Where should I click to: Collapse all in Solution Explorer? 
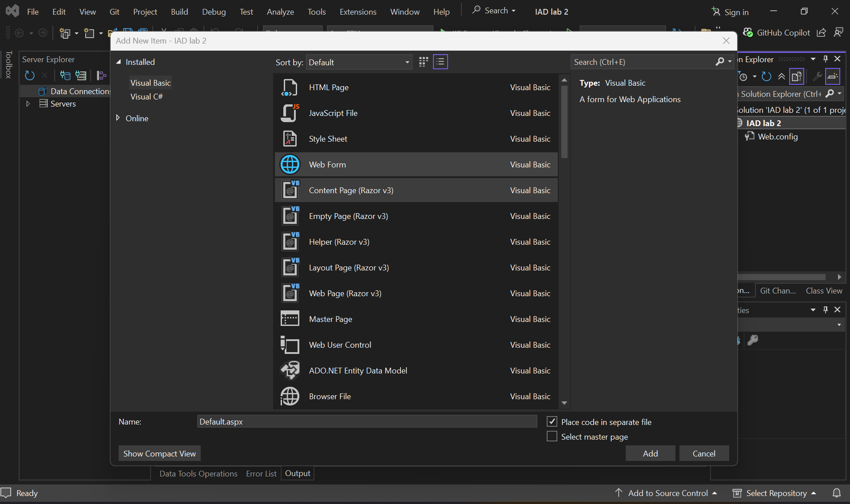click(782, 76)
